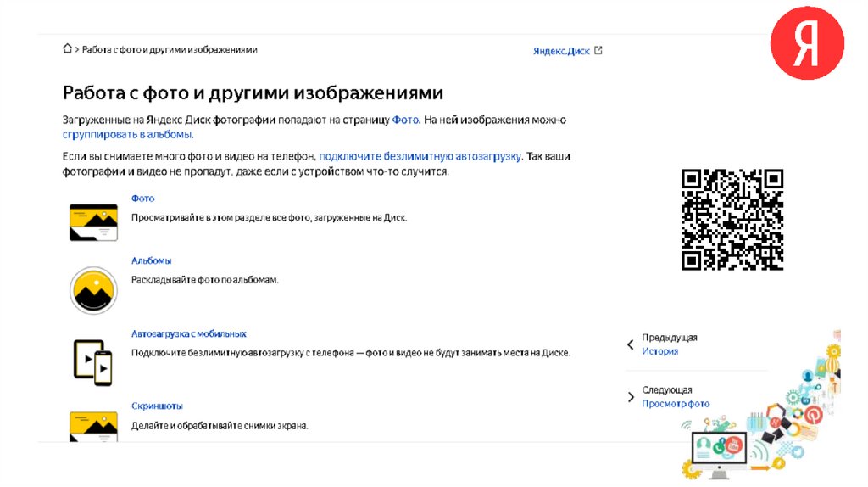Screen dimensions: 868x487
Task: Click the Фото section picture icon
Action: [x=93, y=222]
